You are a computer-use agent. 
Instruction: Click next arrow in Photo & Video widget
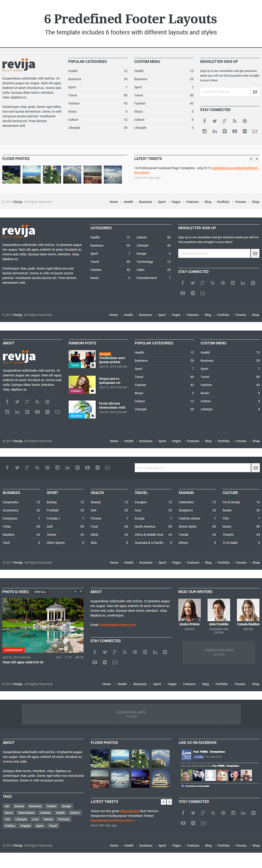81,591
